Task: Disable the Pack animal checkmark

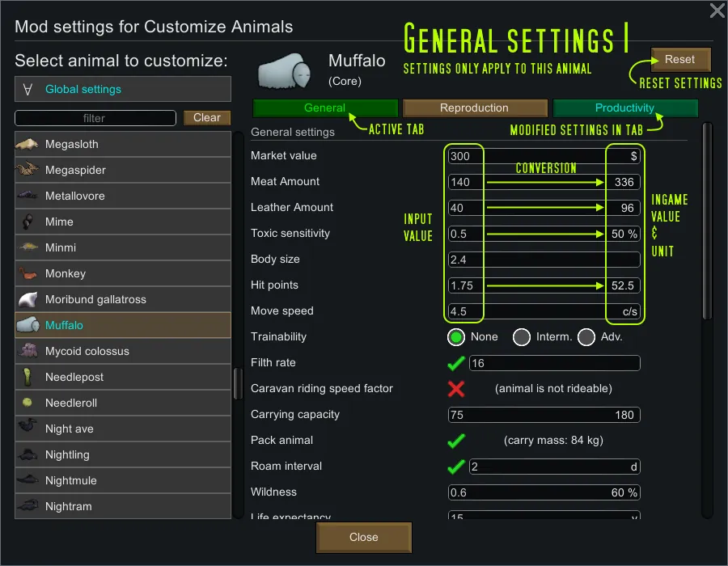Action: (x=456, y=441)
